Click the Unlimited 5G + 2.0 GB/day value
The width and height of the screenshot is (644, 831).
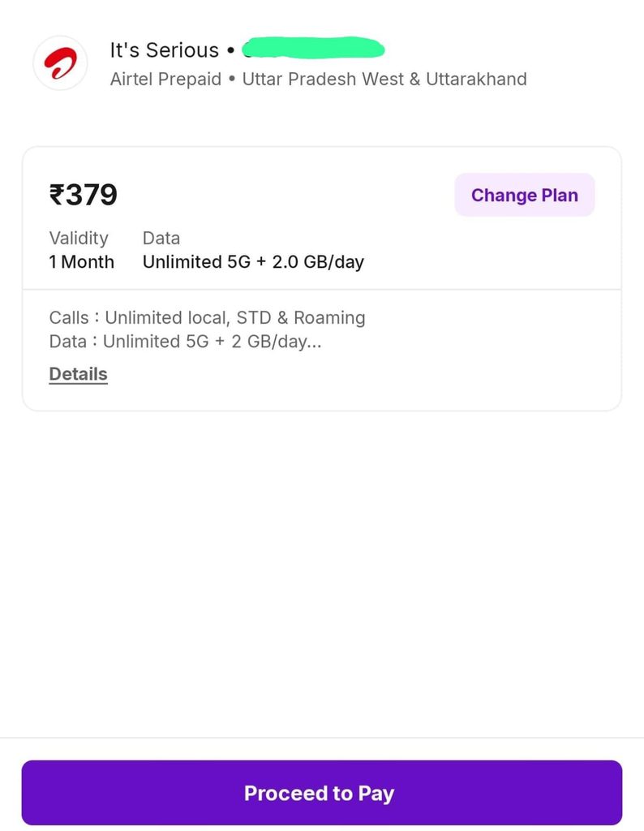253,262
